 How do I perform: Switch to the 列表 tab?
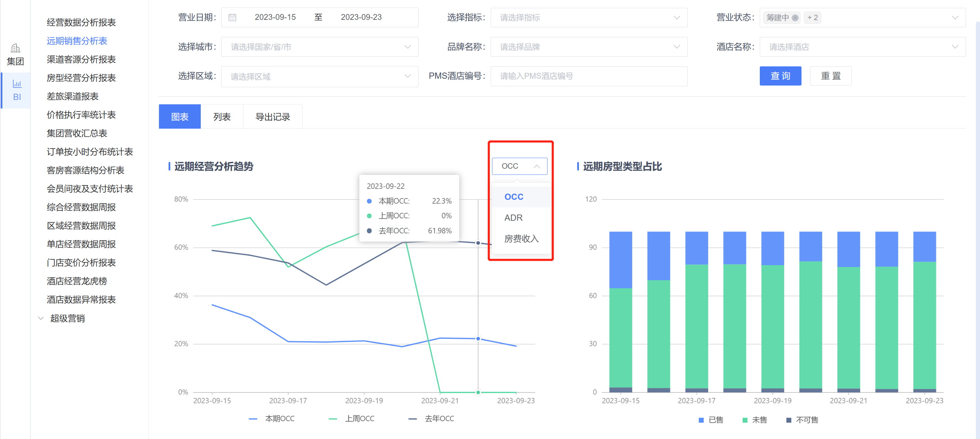coord(222,117)
